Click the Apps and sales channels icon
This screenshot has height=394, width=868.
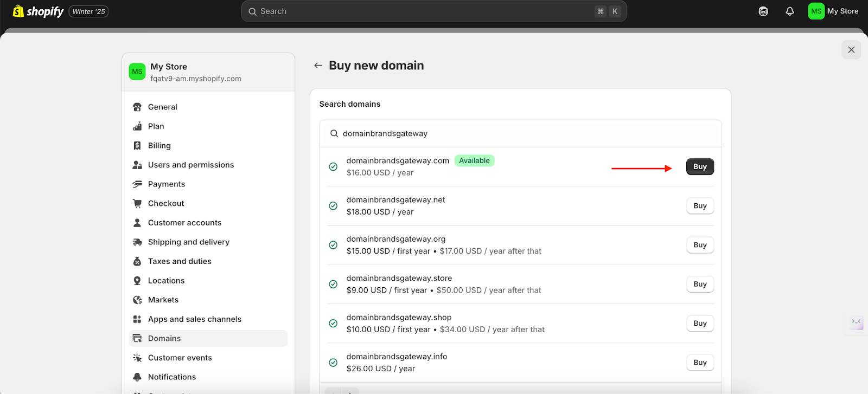(137, 319)
